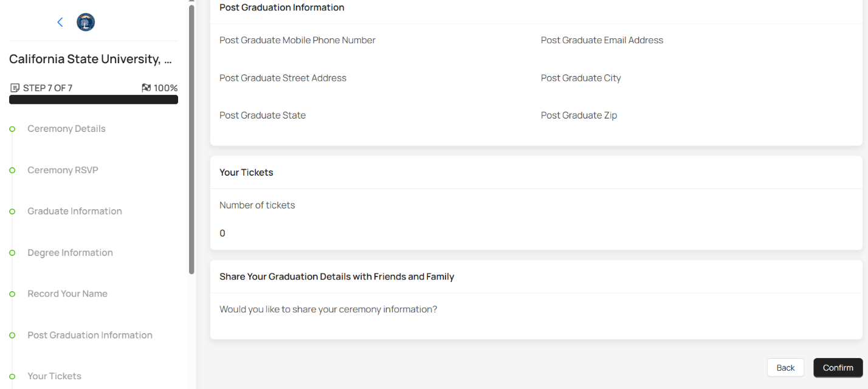The width and height of the screenshot is (868, 389).
Task: Click the blue back chevron arrow
Action: tap(60, 22)
